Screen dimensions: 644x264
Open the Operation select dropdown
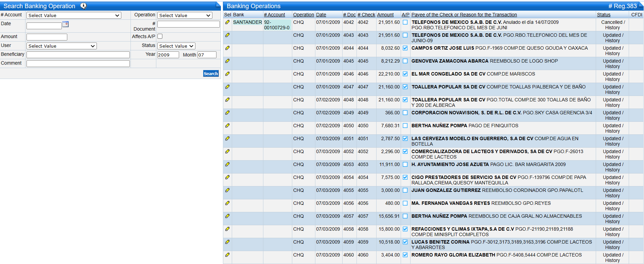(185, 15)
